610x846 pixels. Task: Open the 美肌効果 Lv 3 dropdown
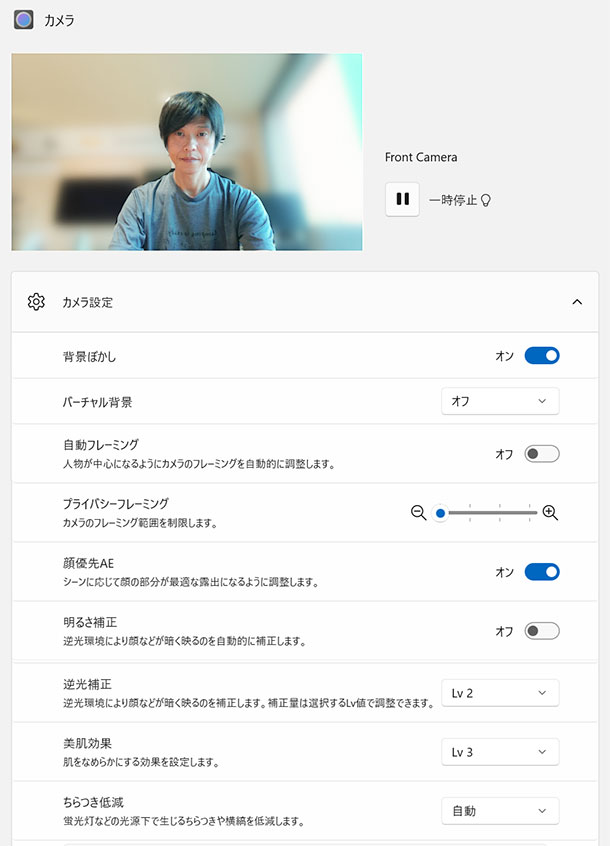pos(500,752)
